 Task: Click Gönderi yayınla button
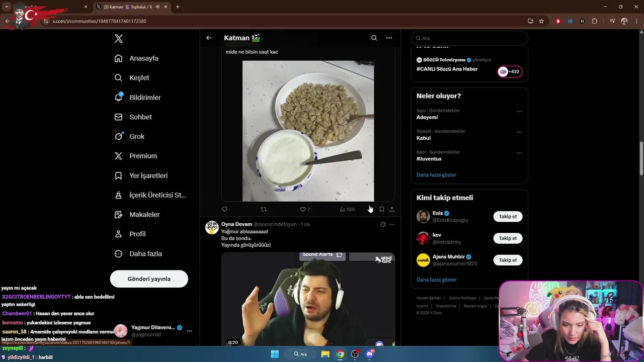coord(149,279)
